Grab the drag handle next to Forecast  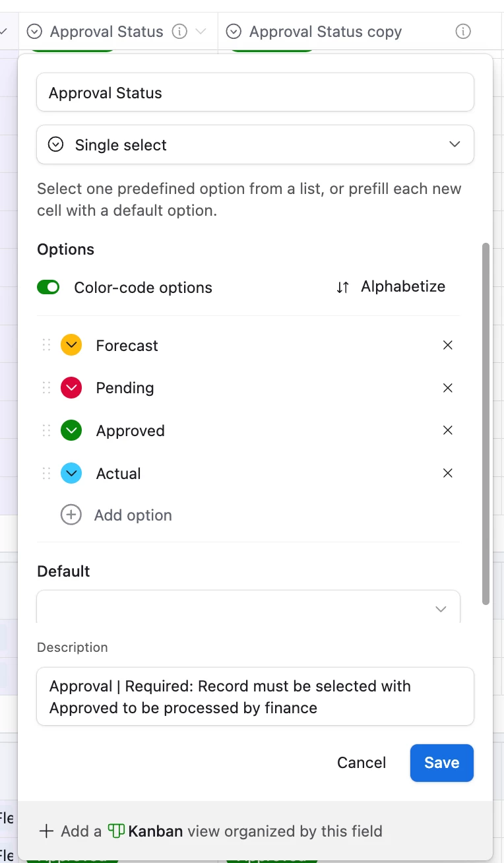[46, 345]
